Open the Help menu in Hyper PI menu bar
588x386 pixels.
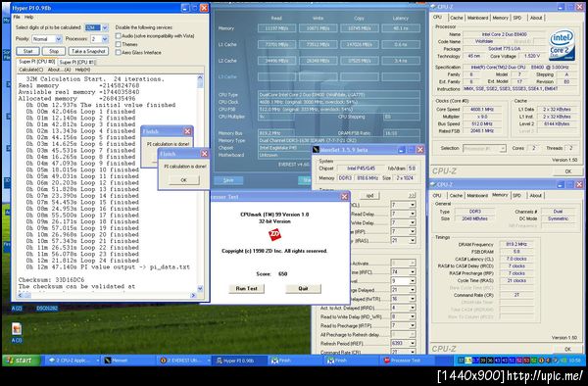[28, 18]
